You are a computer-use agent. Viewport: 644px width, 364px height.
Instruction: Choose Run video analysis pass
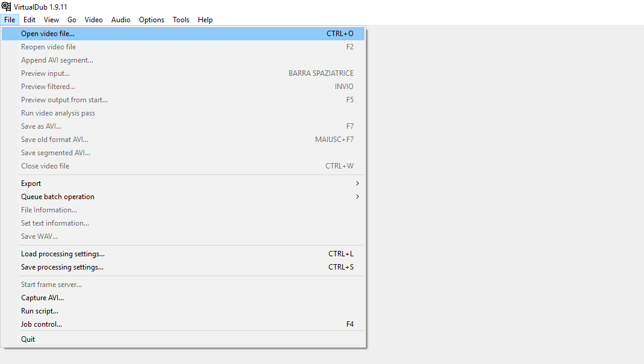coord(183,113)
